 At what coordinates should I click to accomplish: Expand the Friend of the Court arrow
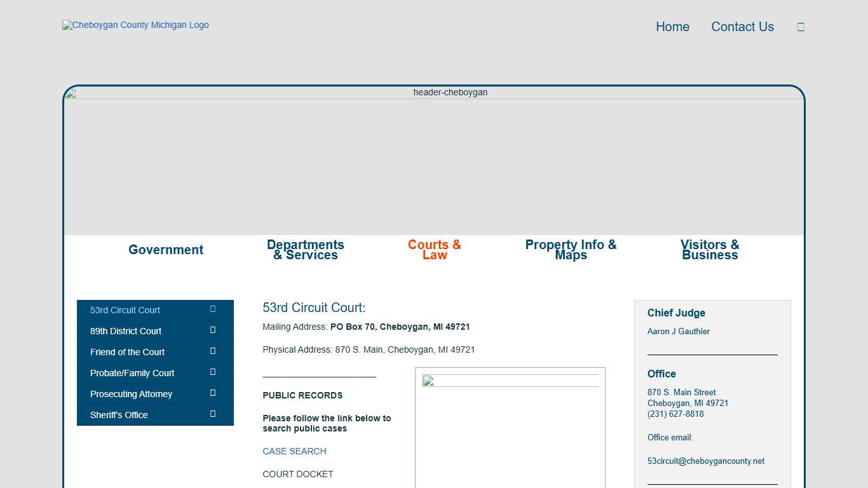213,351
